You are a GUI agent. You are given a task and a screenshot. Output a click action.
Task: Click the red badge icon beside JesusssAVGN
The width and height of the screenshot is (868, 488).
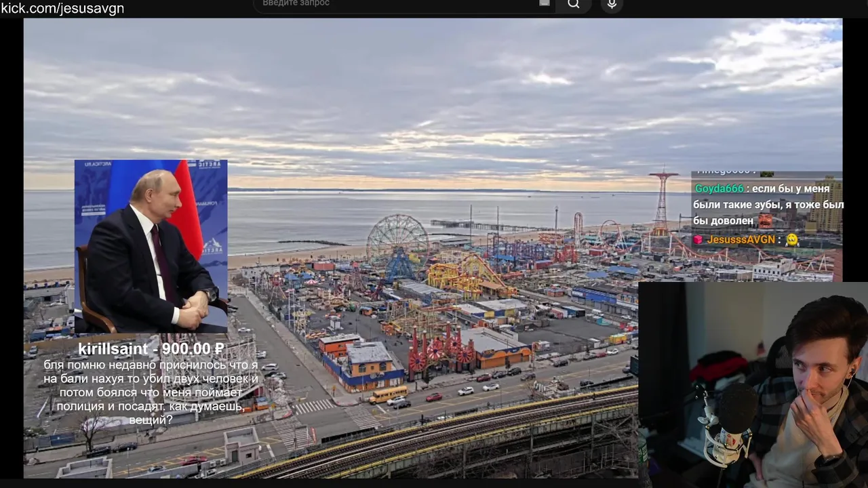(698, 240)
